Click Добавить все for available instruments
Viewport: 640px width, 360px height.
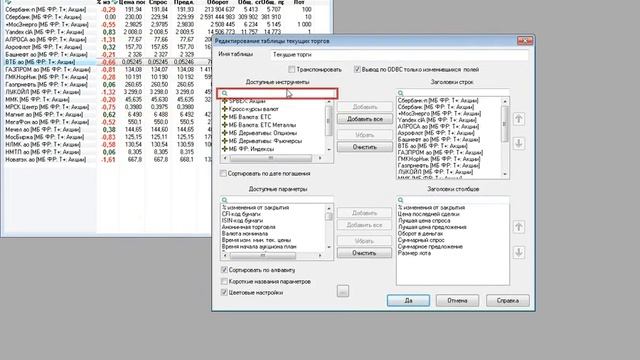(365, 119)
